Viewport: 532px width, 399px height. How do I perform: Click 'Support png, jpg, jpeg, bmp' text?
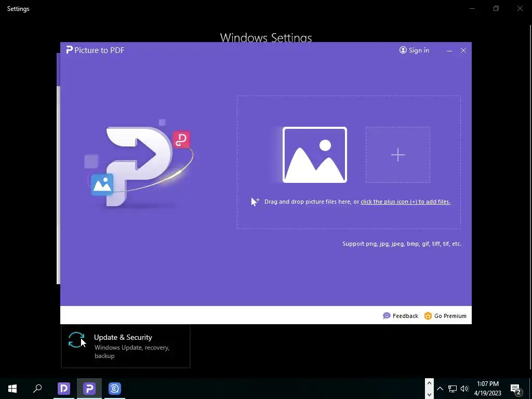402,244
